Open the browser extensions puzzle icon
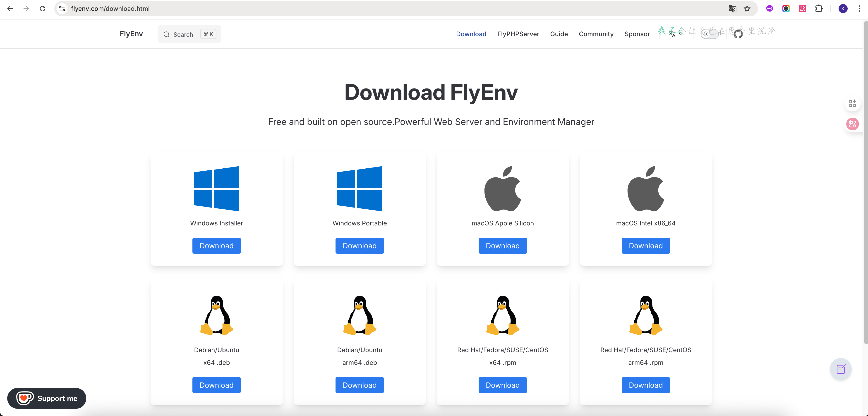This screenshot has height=416, width=868. click(819, 9)
